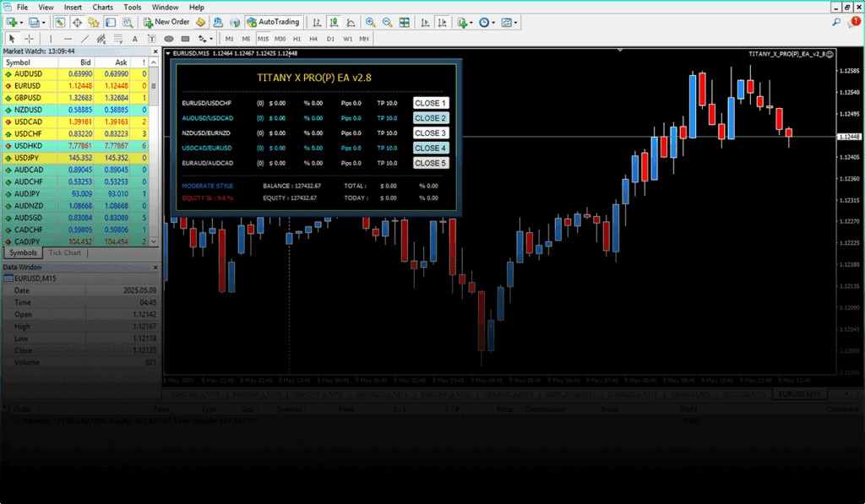Switch timeframe to M1

click(x=230, y=39)
